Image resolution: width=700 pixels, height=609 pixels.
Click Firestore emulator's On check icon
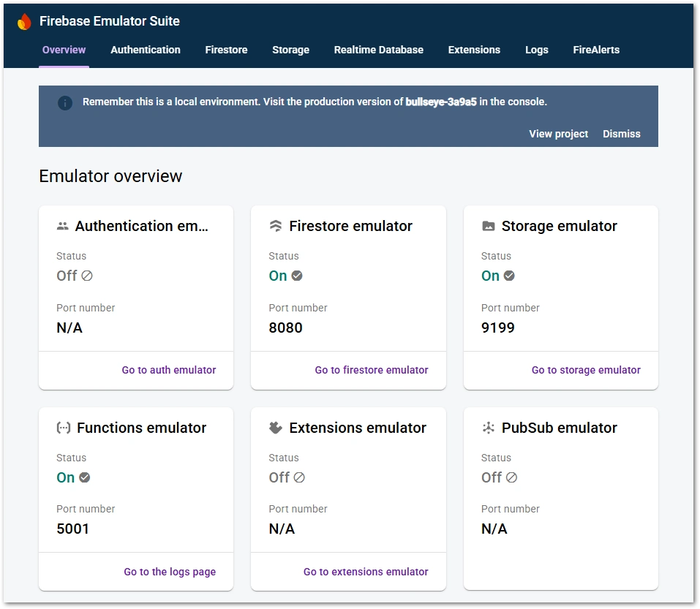297,276
